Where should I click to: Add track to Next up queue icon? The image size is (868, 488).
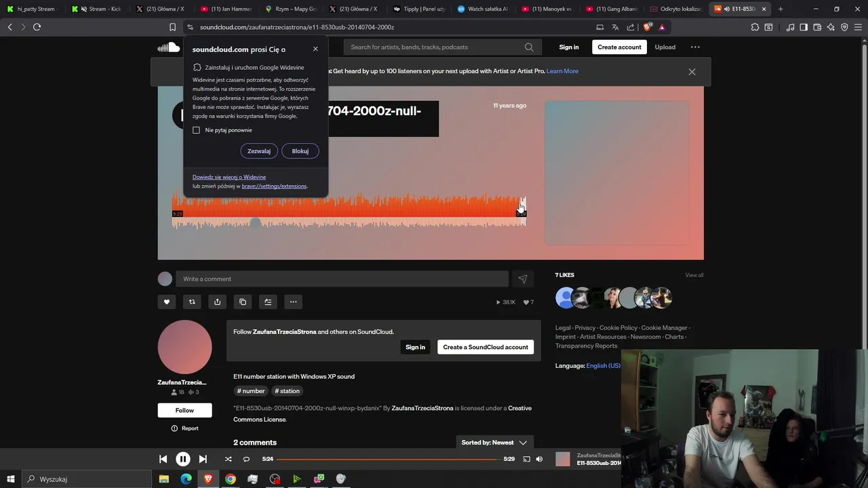pyautogui.click(x=268, y=302)
